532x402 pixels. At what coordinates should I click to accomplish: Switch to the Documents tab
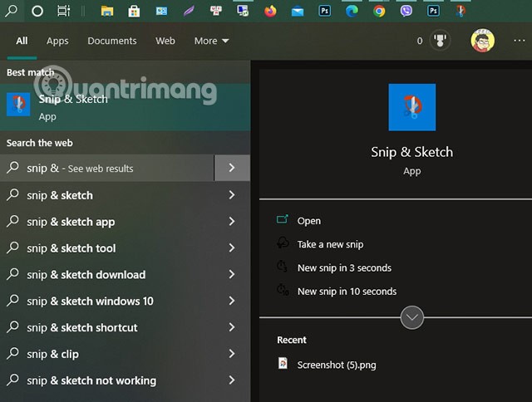click(112, 41)
